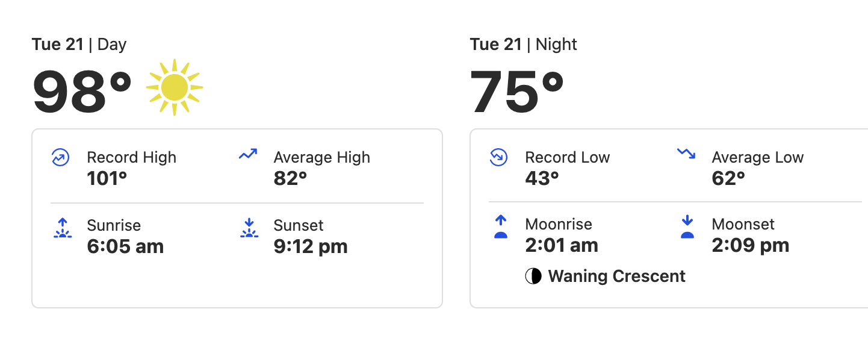This screenshot has height=347, width=868.
Task: Click the Record Low circular arrow icon
Action: pos(498,158)
